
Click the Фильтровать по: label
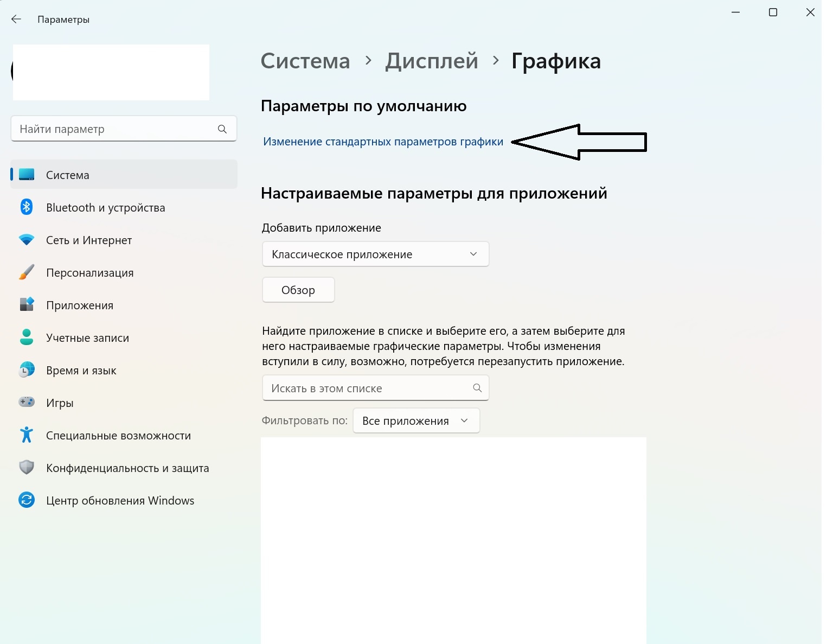point(304,420)
